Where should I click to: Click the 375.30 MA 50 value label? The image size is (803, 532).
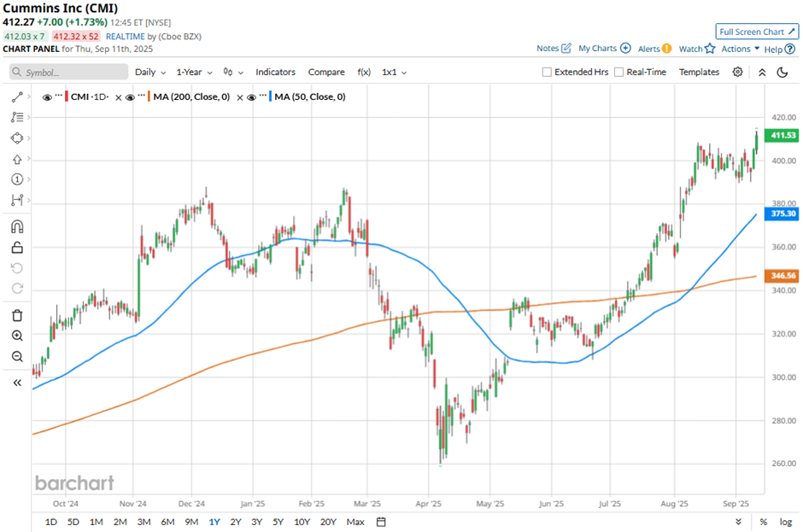782,213
